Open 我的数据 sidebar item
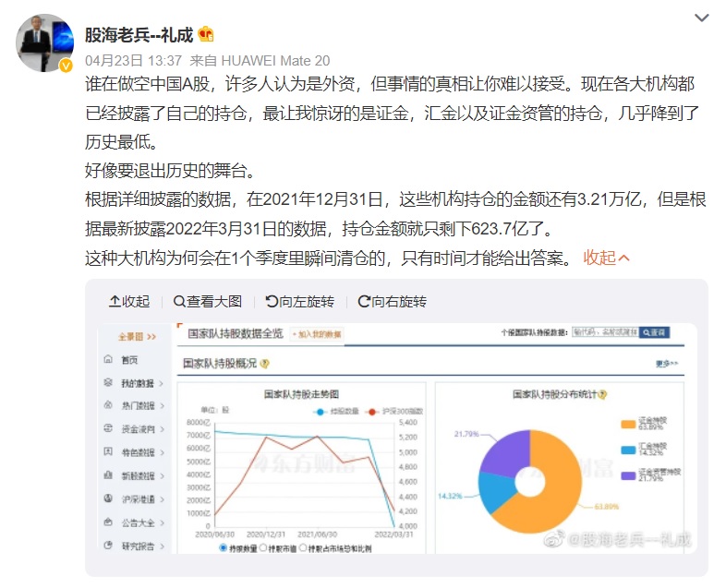The image size is (726, 588). coord(137,383)
